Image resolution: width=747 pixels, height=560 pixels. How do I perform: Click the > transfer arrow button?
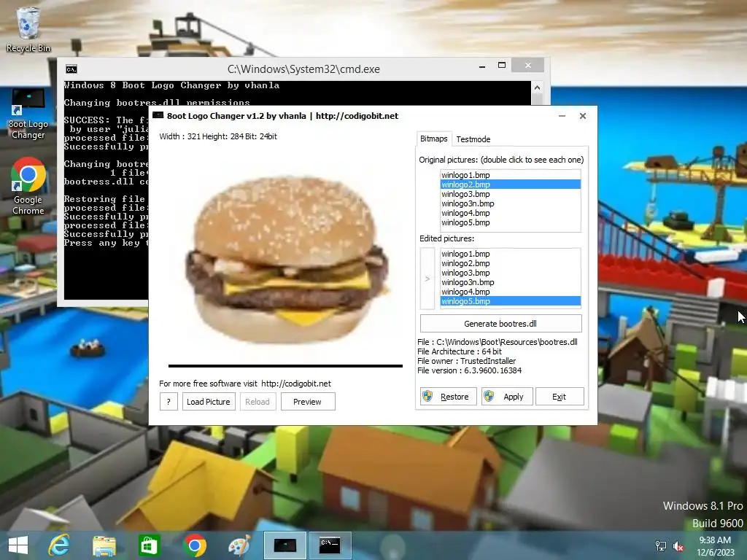(x=427, y=279)
